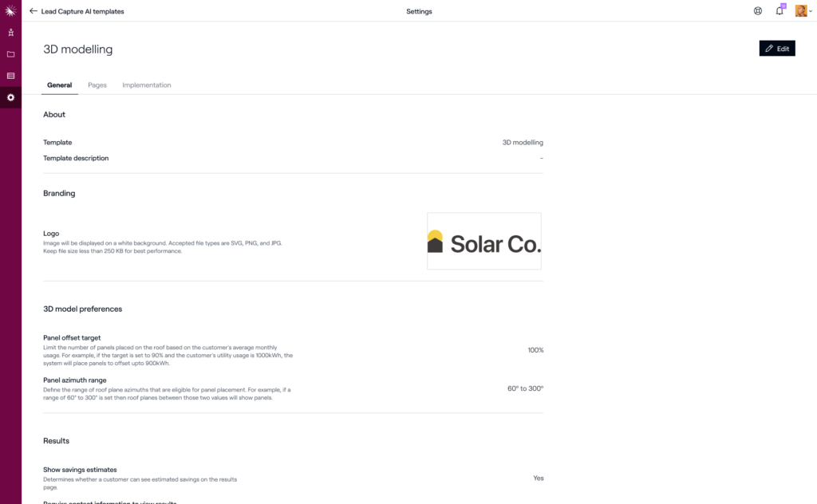Click the Solar Co. logo image
This screenshot has width=817, height=504.
click(484, 241)
